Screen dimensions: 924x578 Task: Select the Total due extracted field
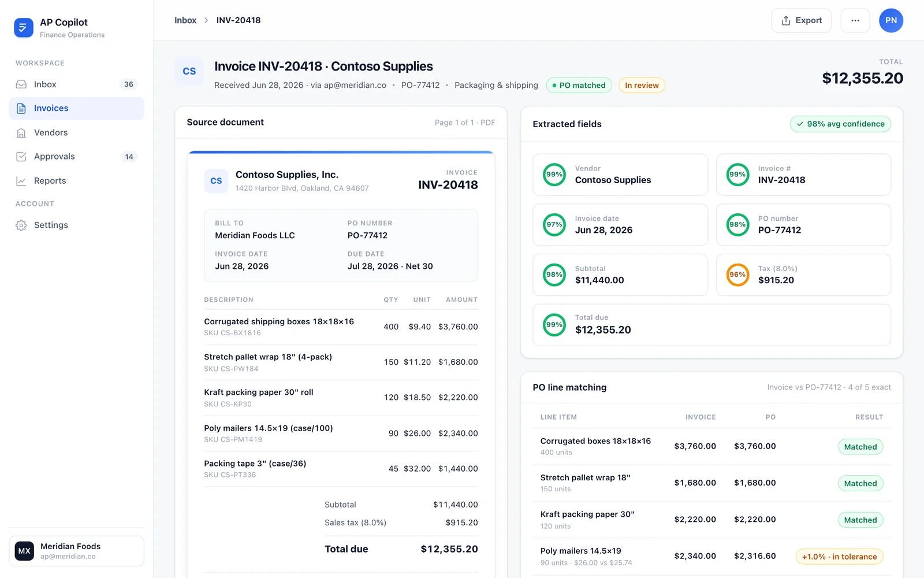[x=711, y=325]
